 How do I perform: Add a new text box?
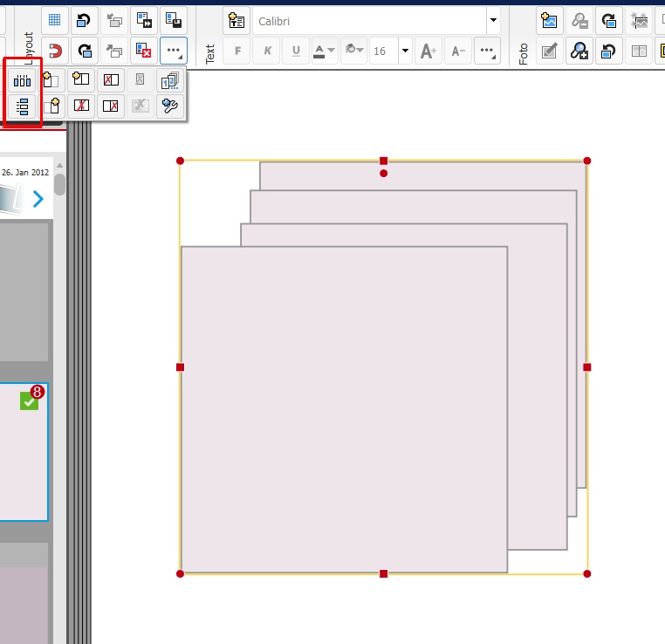coord(237,20)
